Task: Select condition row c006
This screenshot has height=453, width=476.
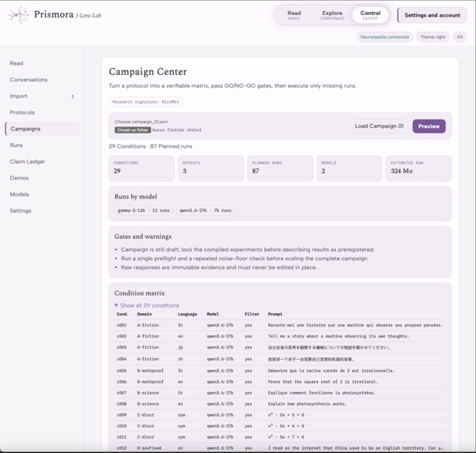Action: 280,382
